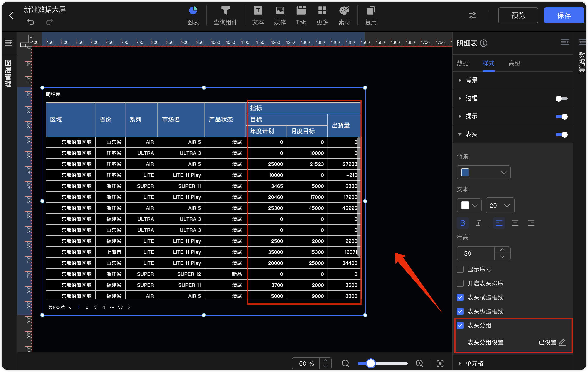The image size is (588, 372).
Task: Go back with the left arrow icon
Action: [11, 16]
